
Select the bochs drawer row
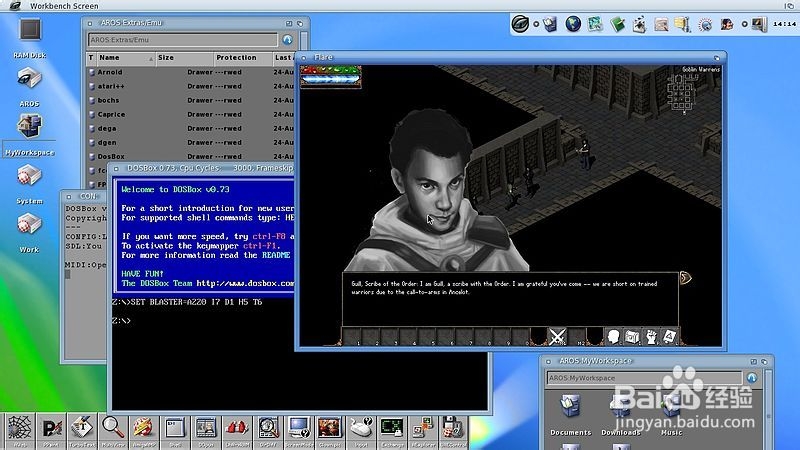(x=191, y=101)
